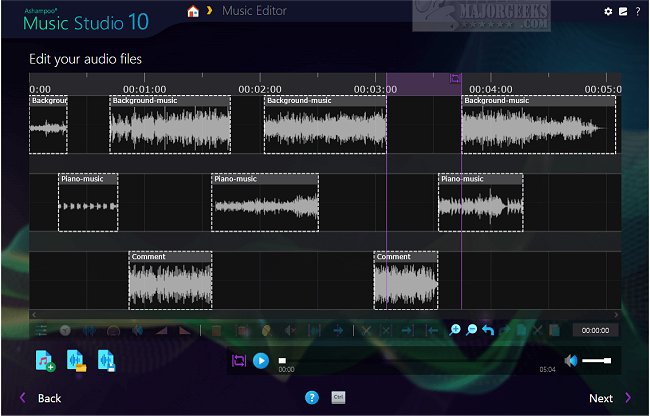
Task: Click the Music Editor breadcrumb label
Action: tap(253, 11)
